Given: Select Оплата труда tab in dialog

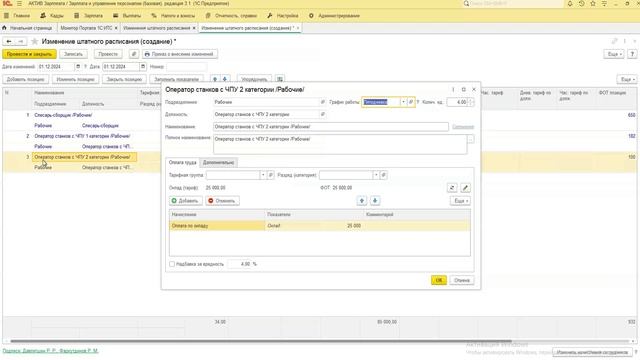Looking at the screenshot, I should coord(182,162).
